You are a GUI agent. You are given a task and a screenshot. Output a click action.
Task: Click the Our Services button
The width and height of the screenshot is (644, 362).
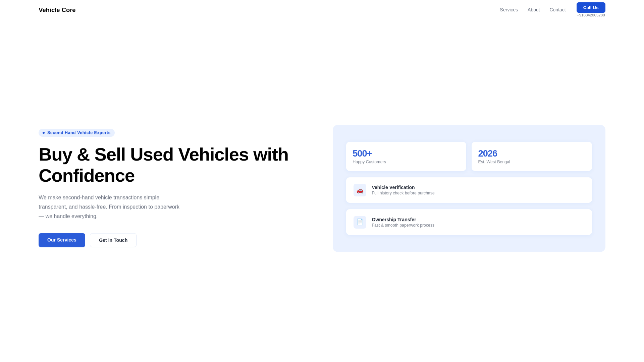point(62,240)
